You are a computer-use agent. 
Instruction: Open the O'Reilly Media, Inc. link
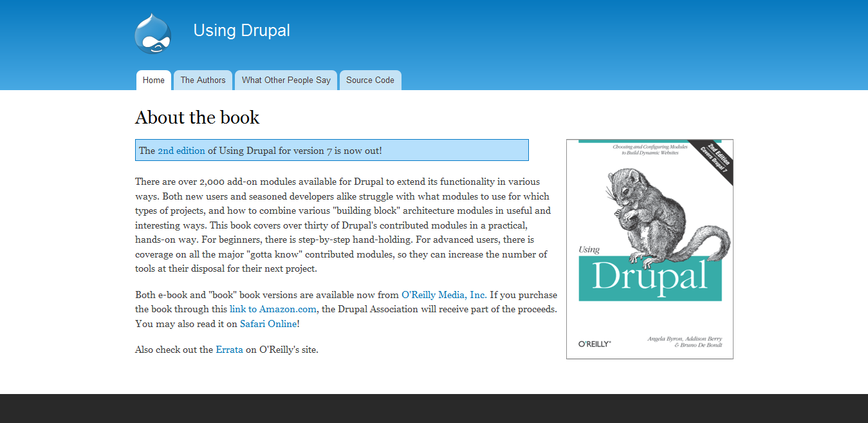pos(444,295)
